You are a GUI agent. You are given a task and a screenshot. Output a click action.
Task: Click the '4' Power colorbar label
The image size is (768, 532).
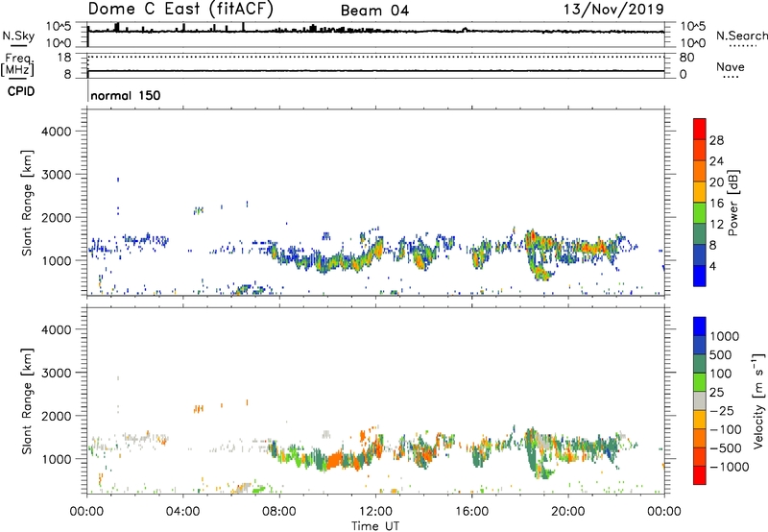713,266
